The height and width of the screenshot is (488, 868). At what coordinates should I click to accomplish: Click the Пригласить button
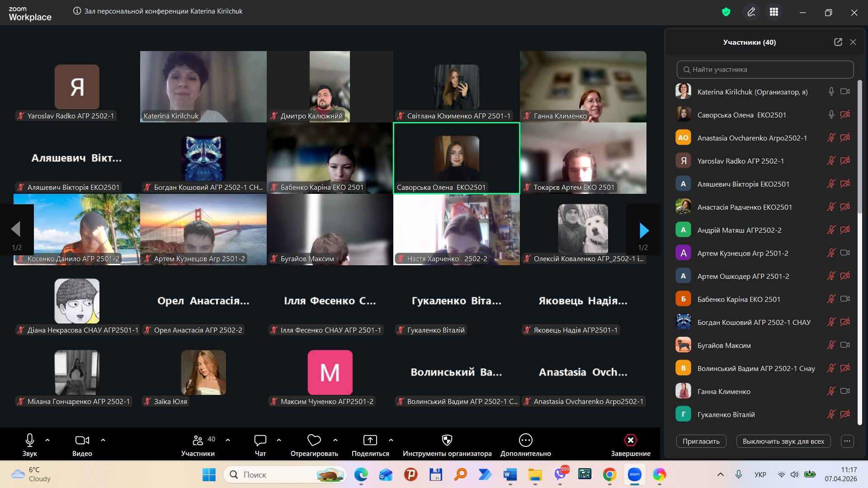[701, 441]
